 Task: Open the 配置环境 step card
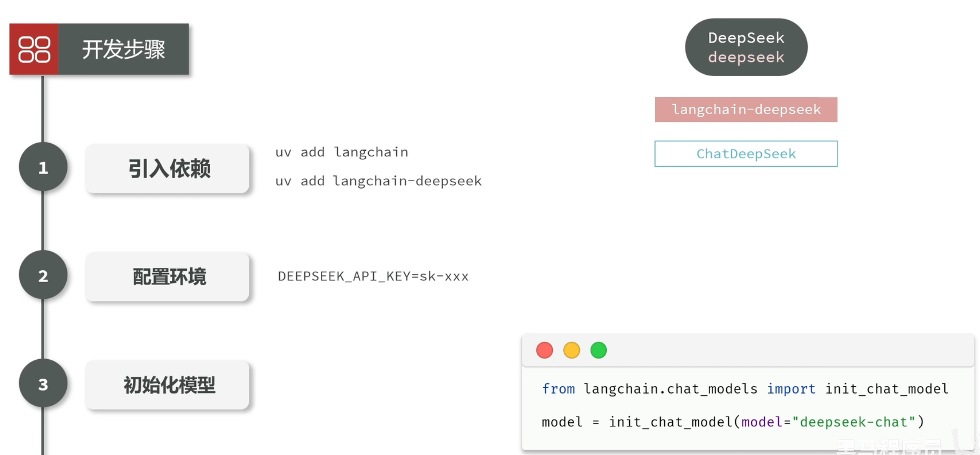click(167, 276)
